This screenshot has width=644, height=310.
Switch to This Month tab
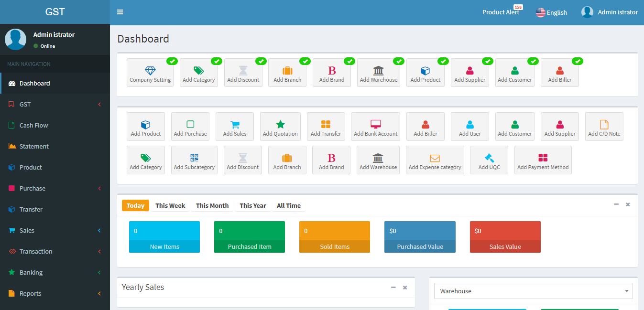pyautogui.click(x=212, y=205)
